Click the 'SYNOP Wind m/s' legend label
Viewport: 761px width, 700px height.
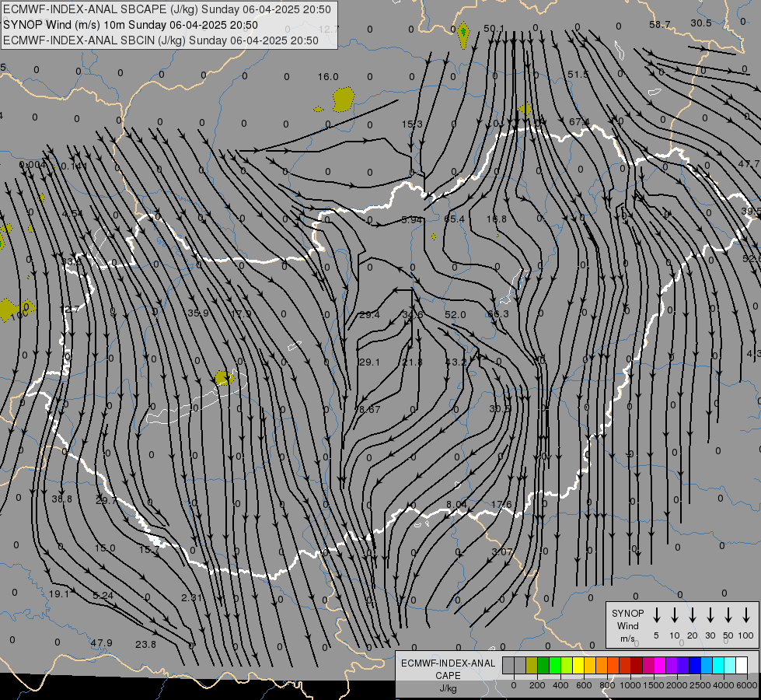tap(627, 625)
